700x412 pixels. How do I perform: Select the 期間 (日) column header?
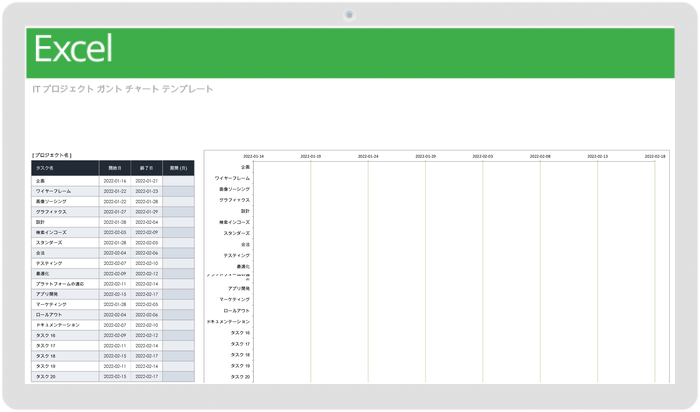click(178, 168)
